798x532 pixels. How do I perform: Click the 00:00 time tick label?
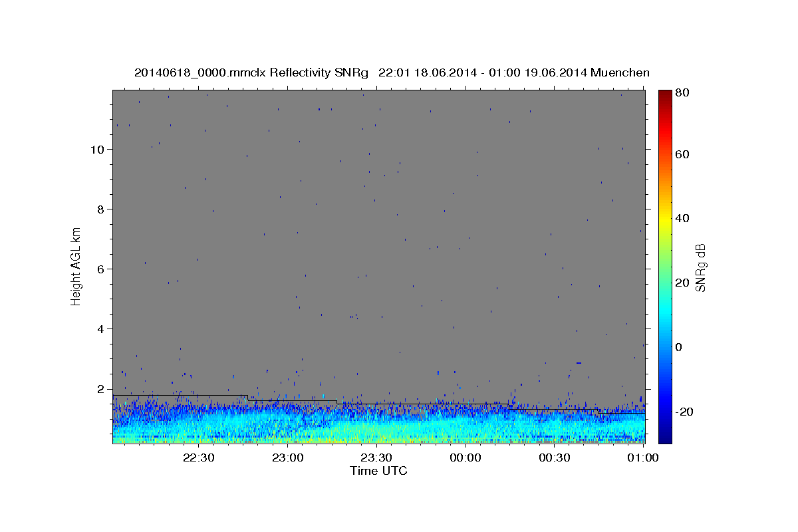click(x=465, y=458)
